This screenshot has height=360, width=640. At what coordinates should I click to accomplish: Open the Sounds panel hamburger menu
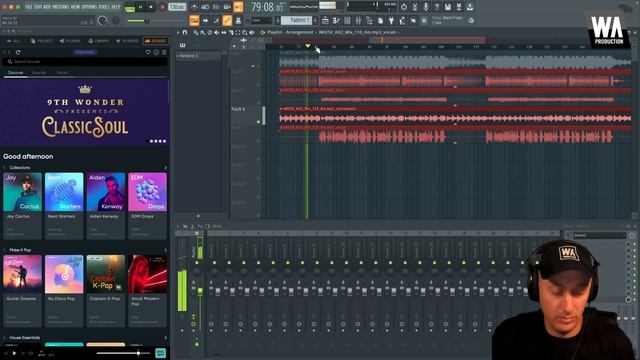tap(164, 52)
